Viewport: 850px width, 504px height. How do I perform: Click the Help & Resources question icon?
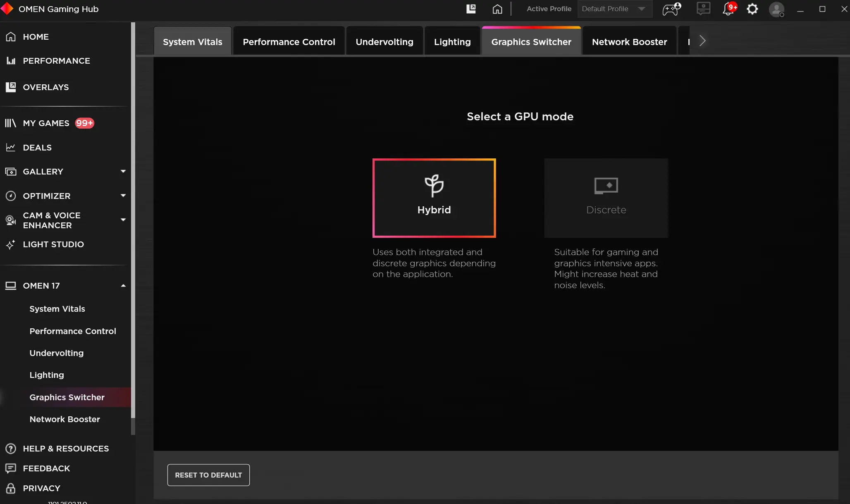point(11,449)
